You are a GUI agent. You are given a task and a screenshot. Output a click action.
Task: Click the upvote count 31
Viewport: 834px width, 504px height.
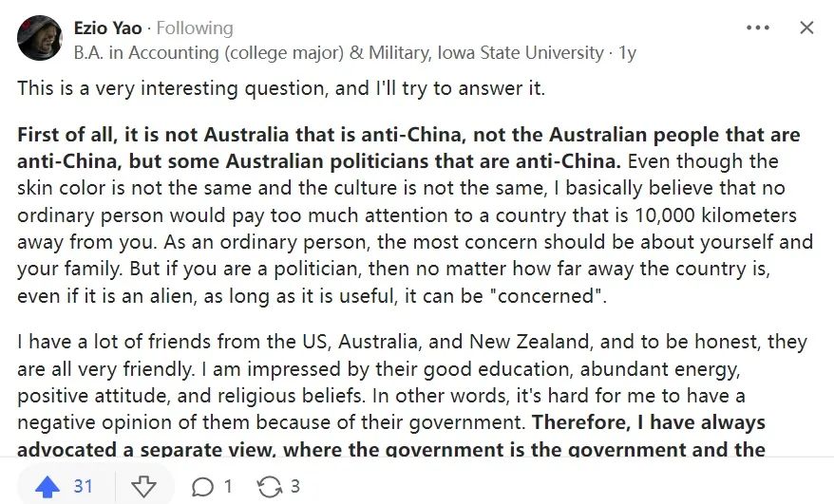point(84,487)
